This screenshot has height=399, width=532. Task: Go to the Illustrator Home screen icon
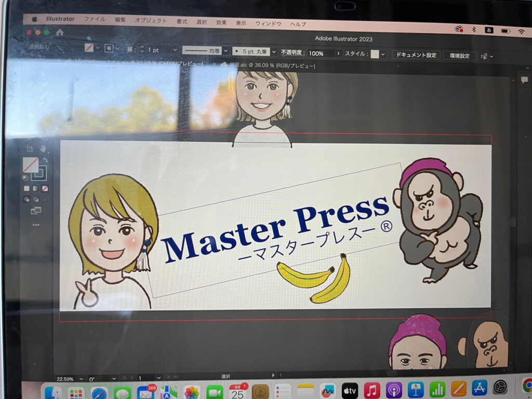pyautogui.click(x=60, y=33)
